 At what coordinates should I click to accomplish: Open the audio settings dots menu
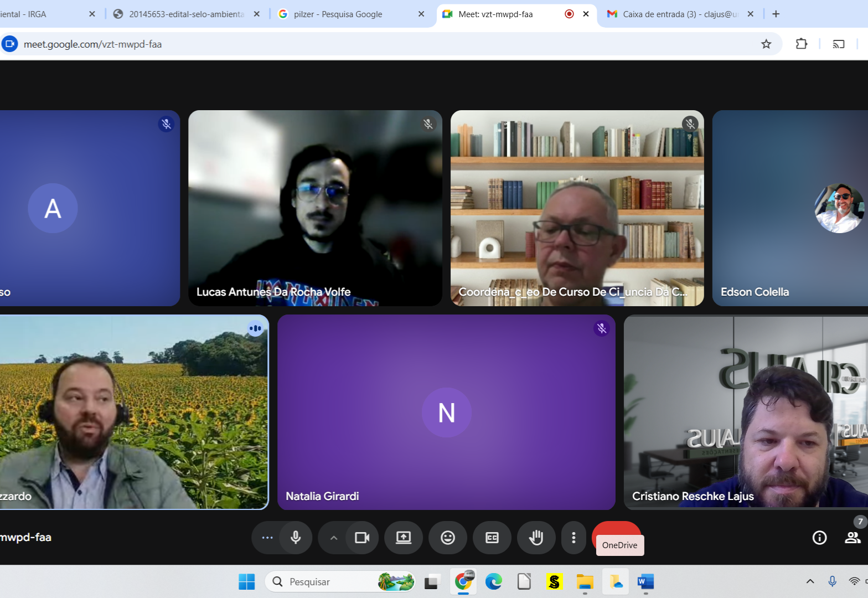click(267, 538)
